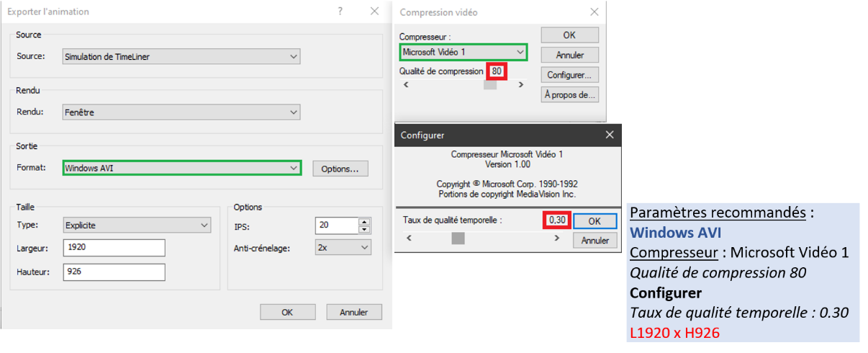Image resolution: width=868 pixels, height=353 pixels.
Task: Click OK in the Configurer dialog
Action: tap(595, 221)
